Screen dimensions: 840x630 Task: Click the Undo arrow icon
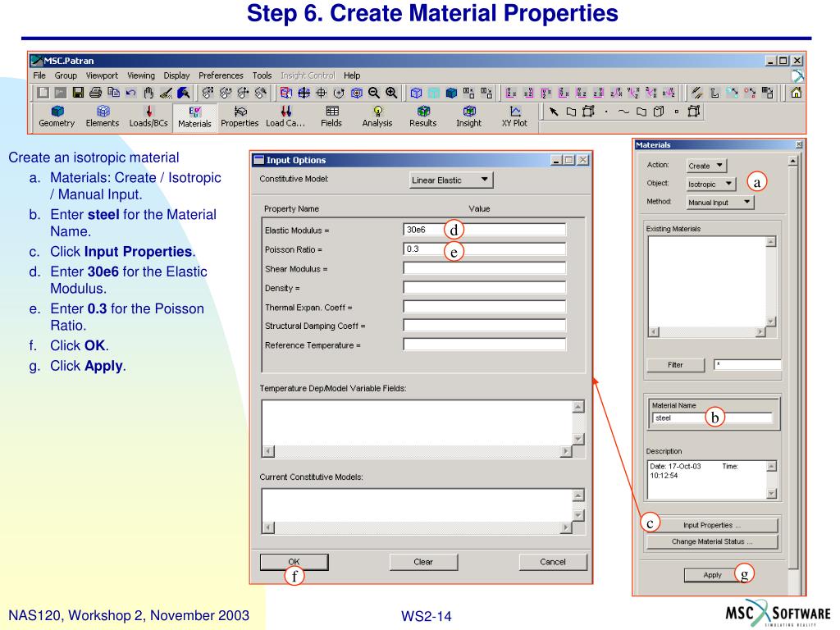pyautogui.click(x=130, y=93)
